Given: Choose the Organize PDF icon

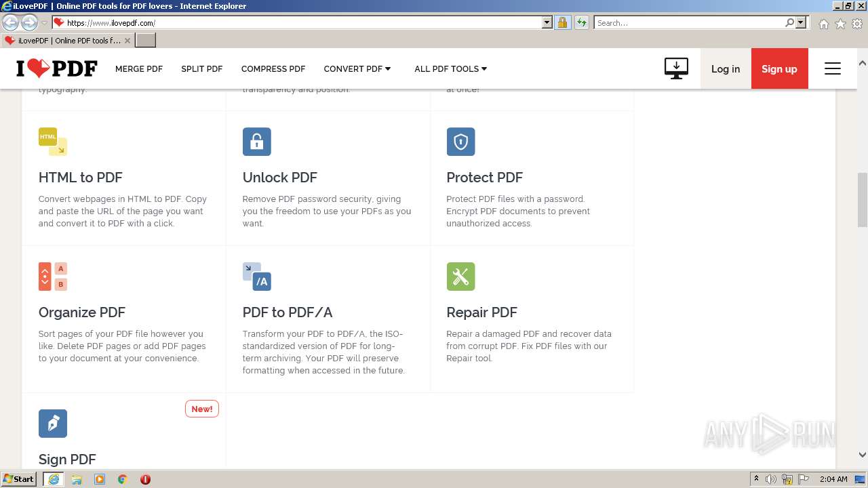Looking at the screenshot, I should tap(53, 277).
